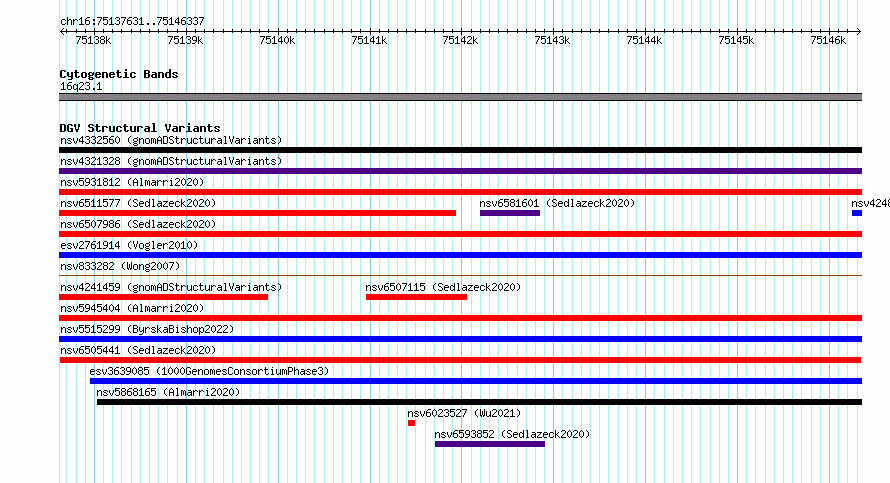This screenshot has width=890, height=483.
Task: Select the blue esv3639085 variant bar
Action: (x=476, y=381)
